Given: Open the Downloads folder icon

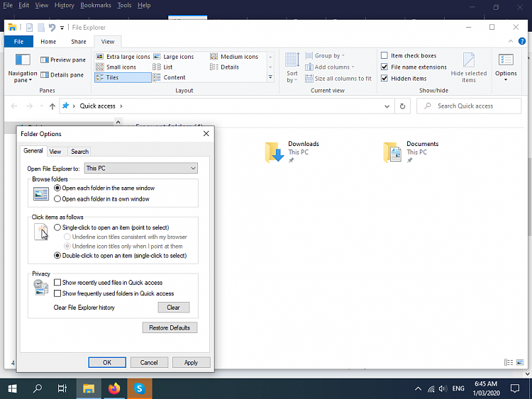Looking at the screenshot, I should click(x=275, y=151).
